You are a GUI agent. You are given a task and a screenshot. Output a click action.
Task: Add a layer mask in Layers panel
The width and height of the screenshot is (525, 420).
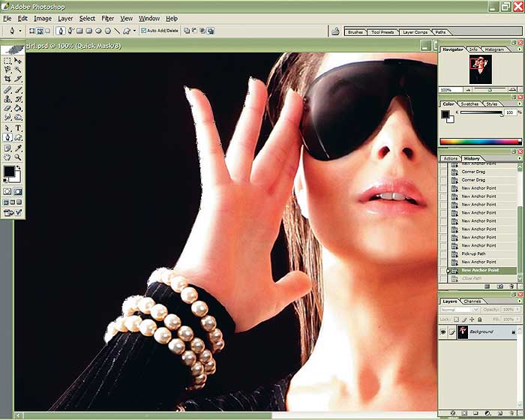coord(464,413)
